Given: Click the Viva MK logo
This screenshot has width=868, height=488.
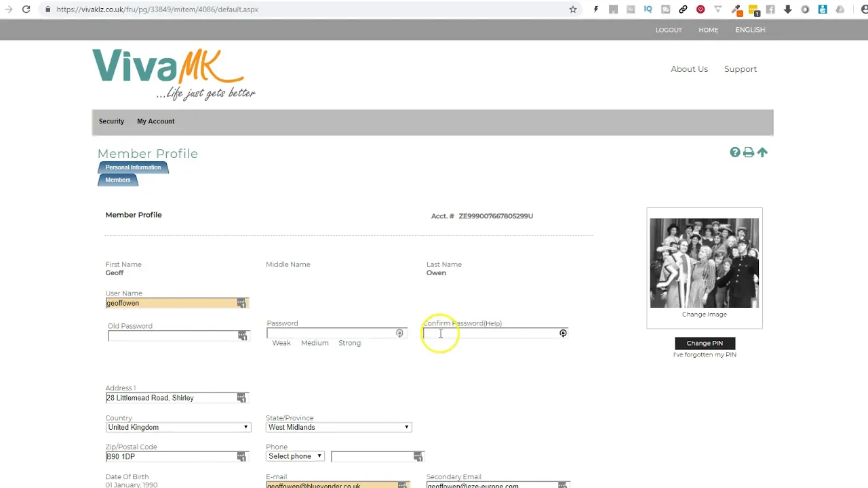Looking at the screenshot, I should (x=174, y=74).
